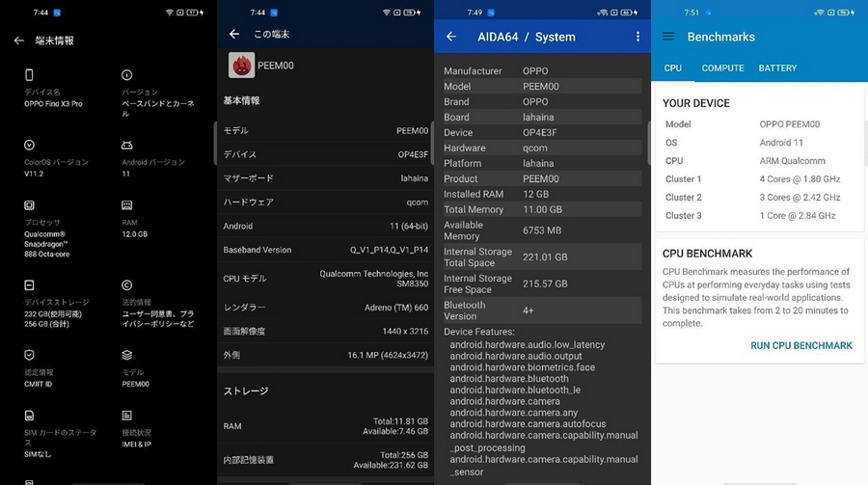Select the Android 11 (64-bit) row
868x485 pixels.
326,226
